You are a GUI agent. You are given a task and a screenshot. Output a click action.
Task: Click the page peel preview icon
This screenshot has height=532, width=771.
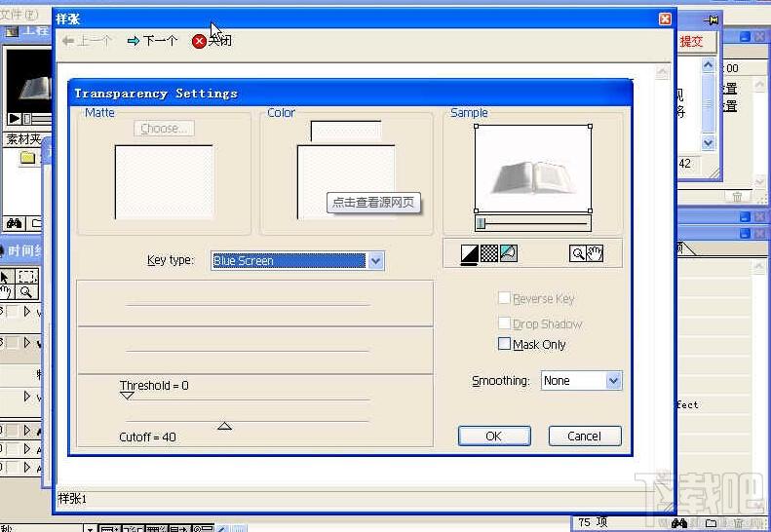[509, 253]
